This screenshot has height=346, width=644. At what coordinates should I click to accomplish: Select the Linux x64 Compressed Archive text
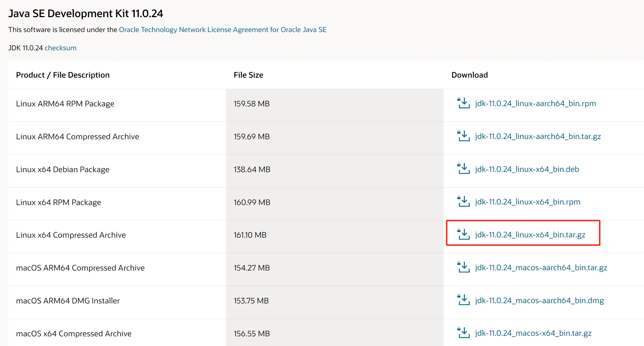coord(71,235)
